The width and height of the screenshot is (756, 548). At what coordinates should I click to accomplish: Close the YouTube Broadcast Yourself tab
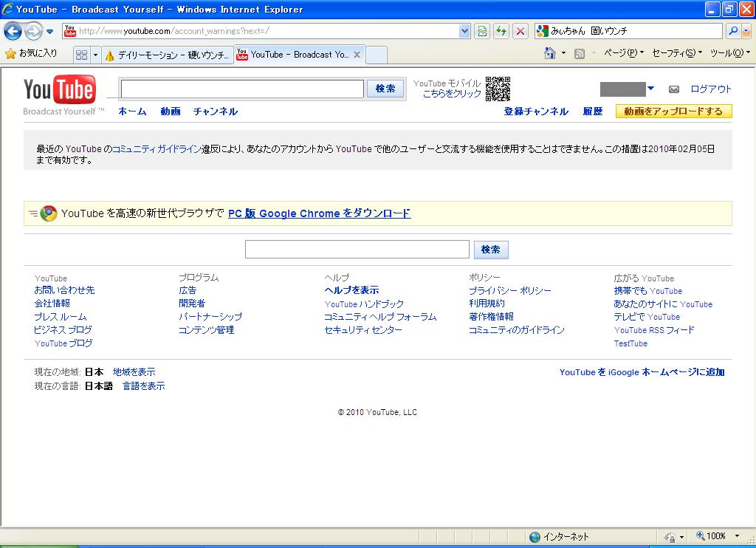(357, 55)
